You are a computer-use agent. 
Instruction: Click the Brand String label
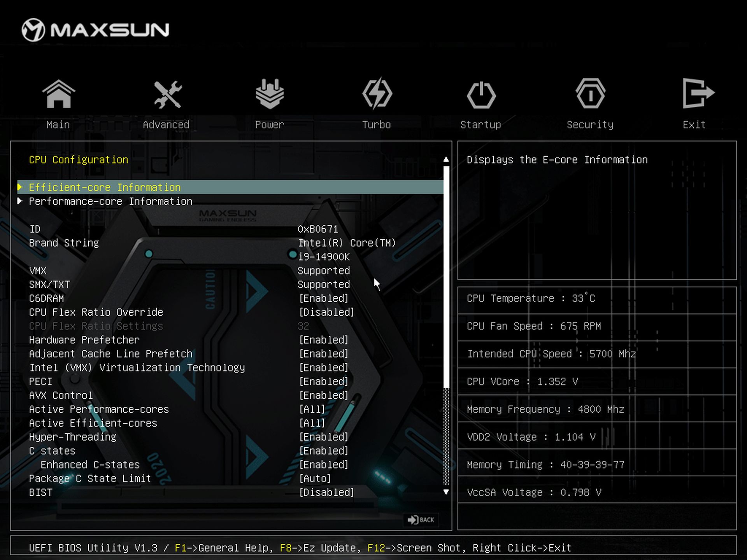pyautogui.click(x=64, y=243)
